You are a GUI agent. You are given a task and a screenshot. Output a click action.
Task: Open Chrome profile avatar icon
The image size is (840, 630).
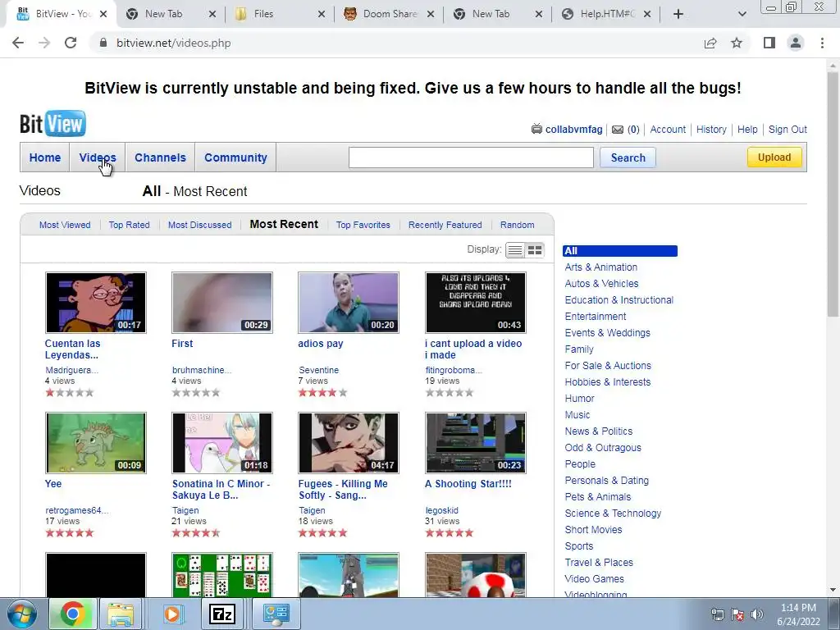tap(796, 43)
